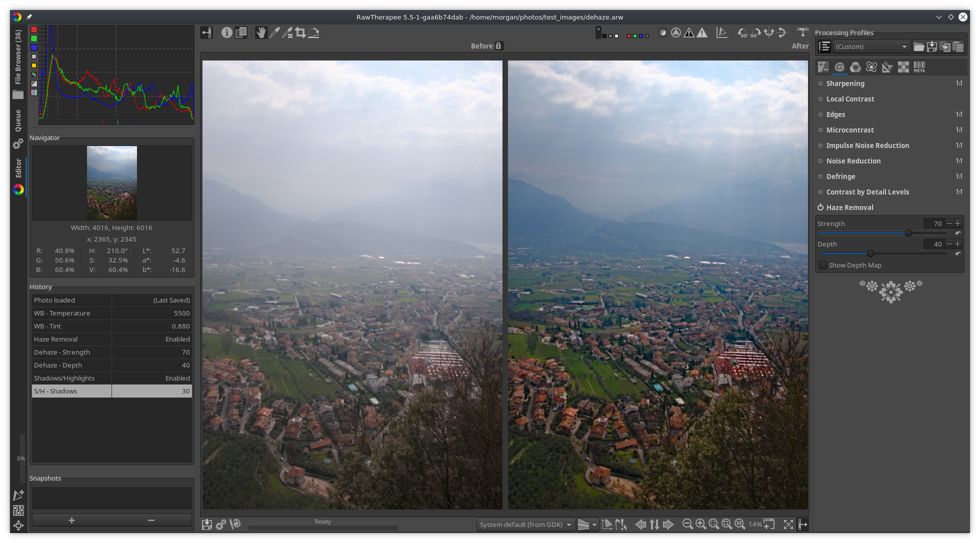Open Processing Profiles (Custom) dropdown
Viewport: 980px width, 543px height.
[871, 46]
